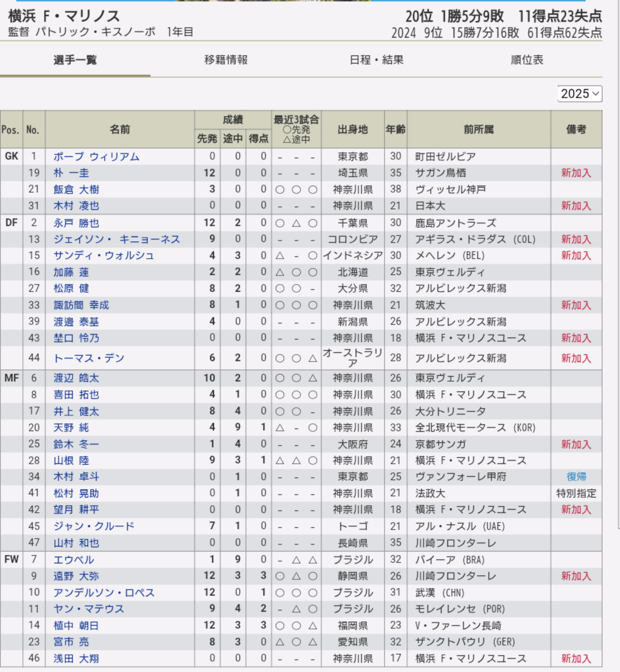
Task: Click the 横浜 F・マリノス team heading
Action: coord(64,16)
